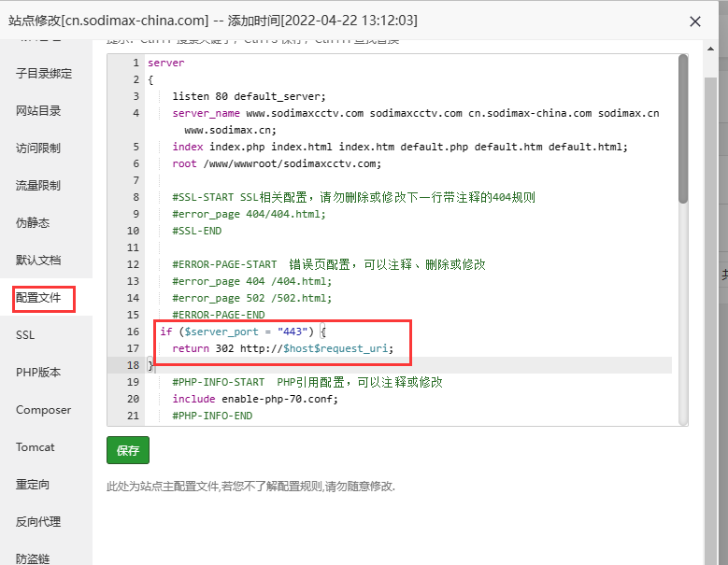
Task: Click the #PHP-INFO-END comment line
Action: click(x=212, y=416)
